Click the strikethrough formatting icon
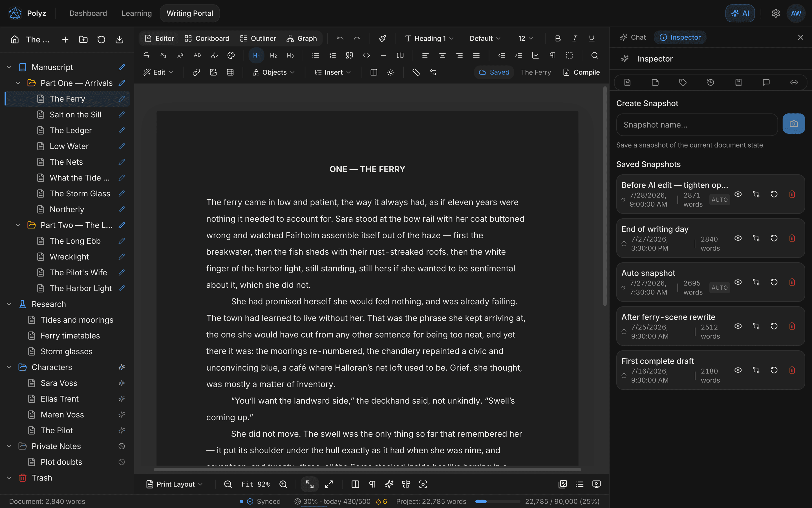The image size is (812, 508). [x=146, y=56]
